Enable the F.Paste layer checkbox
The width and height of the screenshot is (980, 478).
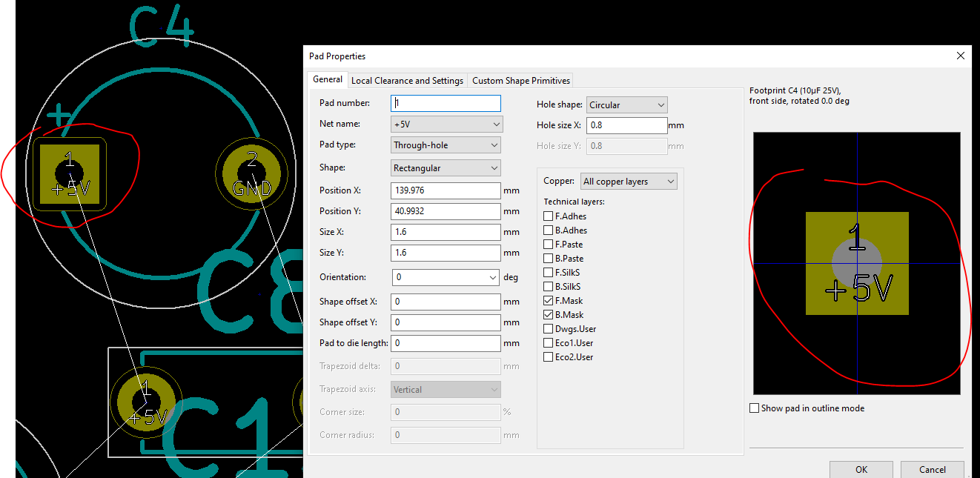(549, 245)
